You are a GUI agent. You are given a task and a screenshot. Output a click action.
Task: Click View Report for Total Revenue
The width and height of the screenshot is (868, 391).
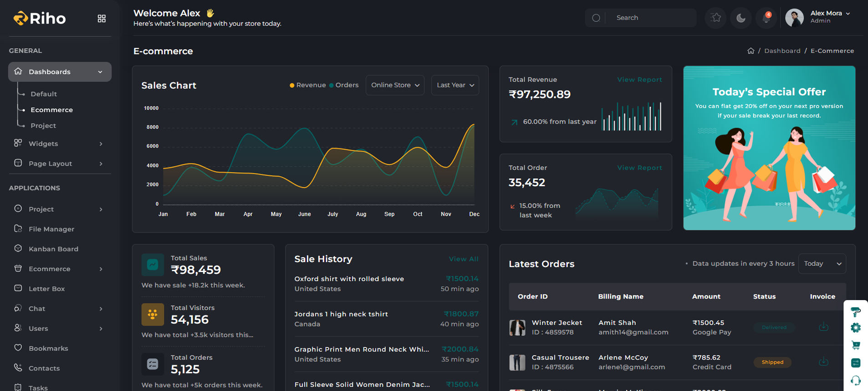639,80
